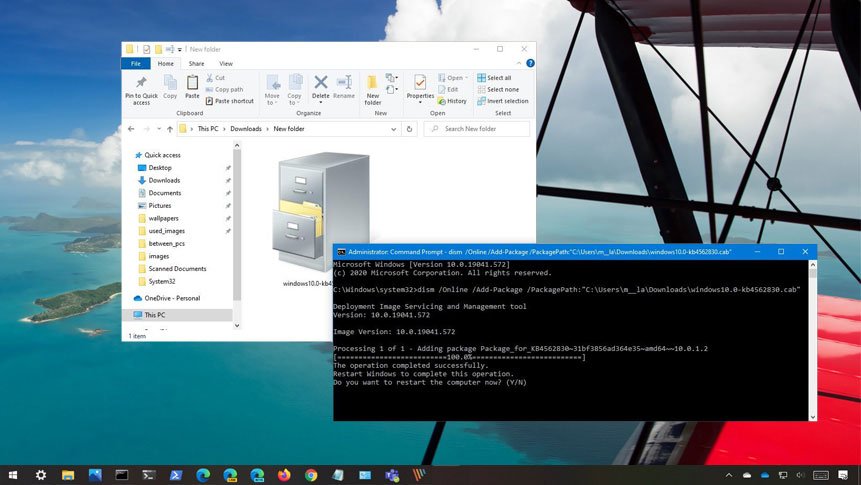Viewport: 861px width, 485px height.
Task: Switch to the View ribbon tab
Action: [x=226, y=63]
